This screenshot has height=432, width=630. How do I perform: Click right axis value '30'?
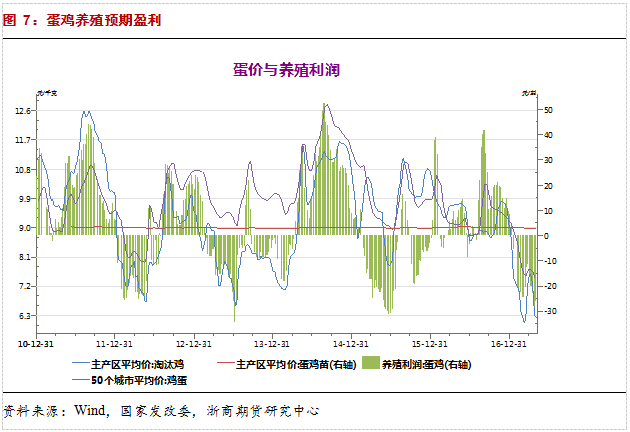(548, 160)
